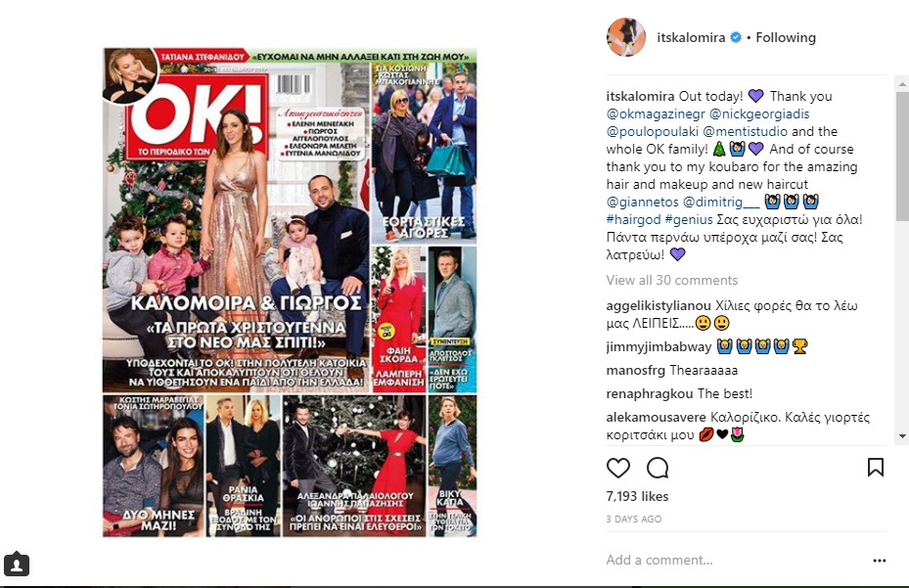
Task: Like the post with the heart icon
Action: [618, 468]
